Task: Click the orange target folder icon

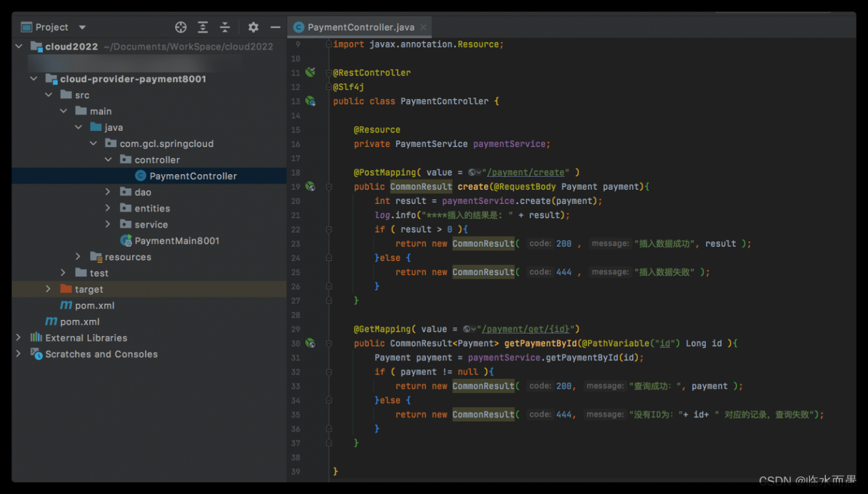Action: coord(66,289)
